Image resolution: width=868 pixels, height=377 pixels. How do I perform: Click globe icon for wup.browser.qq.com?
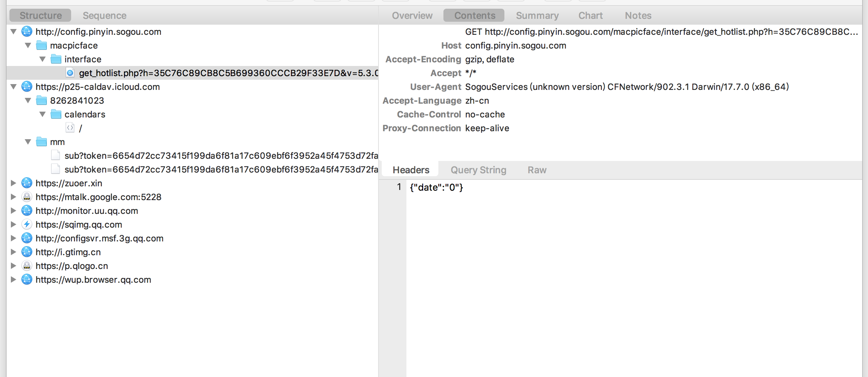pos(27,279)
